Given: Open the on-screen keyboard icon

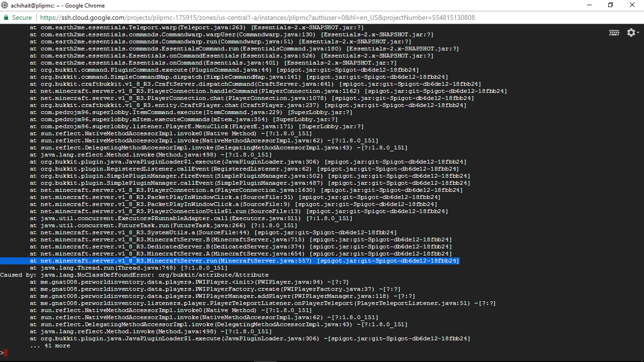Looking at the screenshot, I should click(x=614, y=33).
